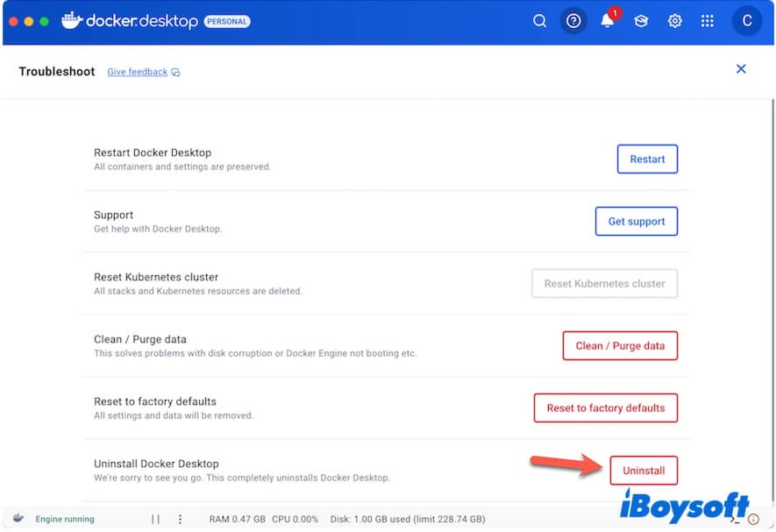Image resolution: width=776 pixels, height=532 pixels.
Task: Open the Learning center graduation cap icon
Action: tap(641, 21)
